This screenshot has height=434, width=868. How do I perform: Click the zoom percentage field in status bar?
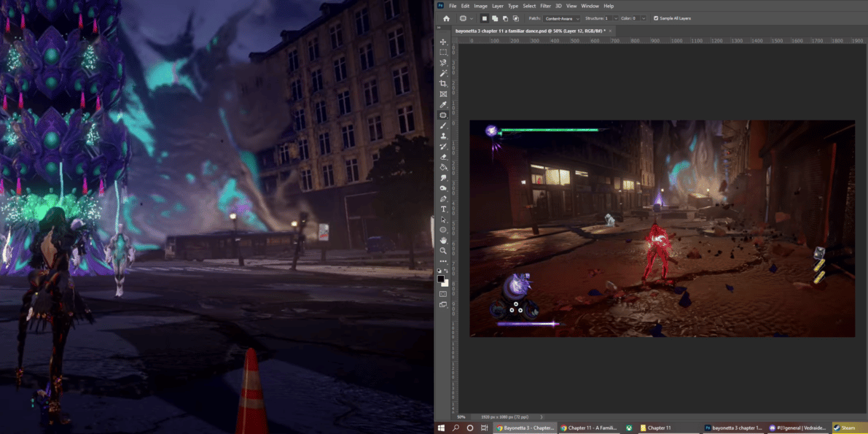click(x=461, y=417)
